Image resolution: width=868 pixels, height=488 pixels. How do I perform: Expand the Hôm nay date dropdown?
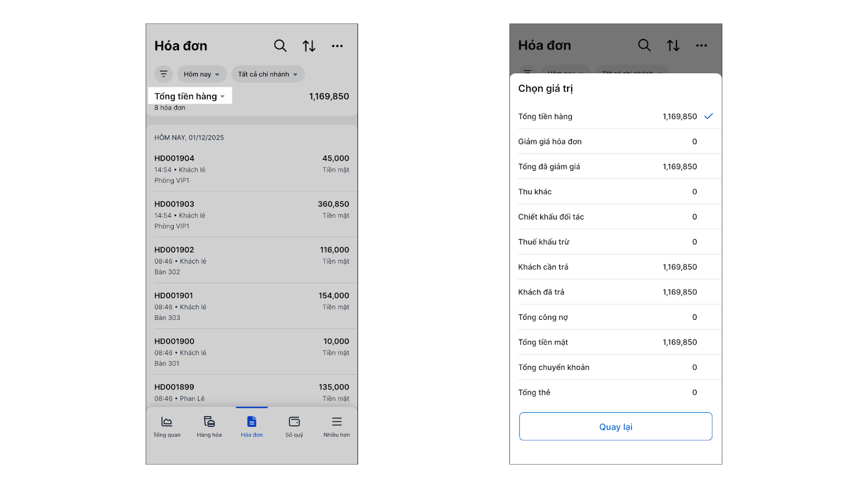pos(202,74)
